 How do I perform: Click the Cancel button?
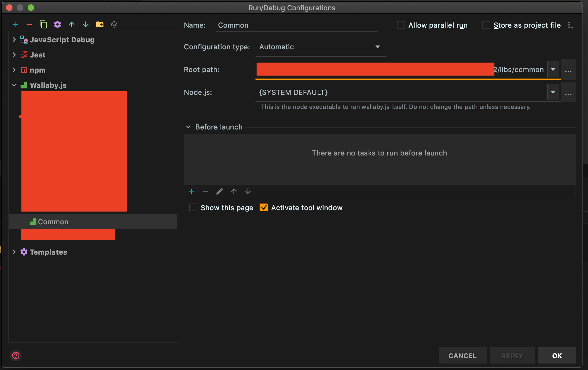tap(463, 356)
